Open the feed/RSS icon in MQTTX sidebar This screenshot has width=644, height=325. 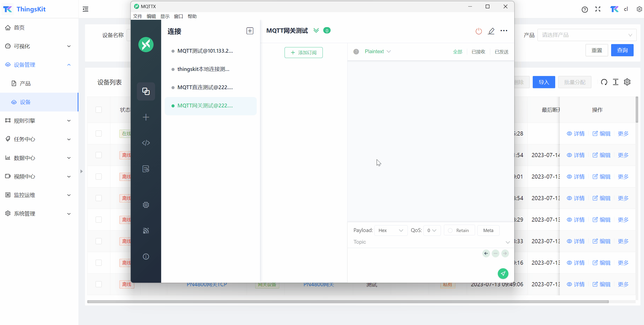146,231
